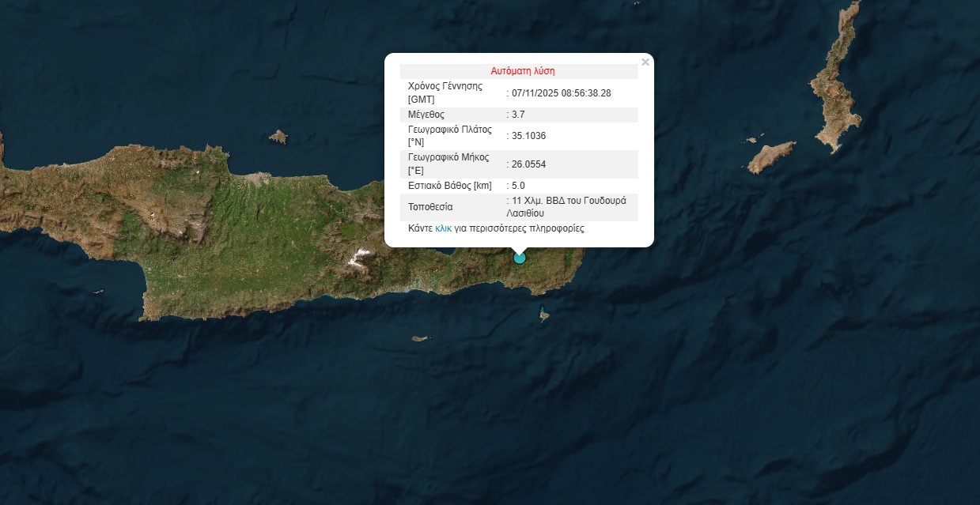
Task: Click the small island directly south of the epicenter
Action: point(545,316)
